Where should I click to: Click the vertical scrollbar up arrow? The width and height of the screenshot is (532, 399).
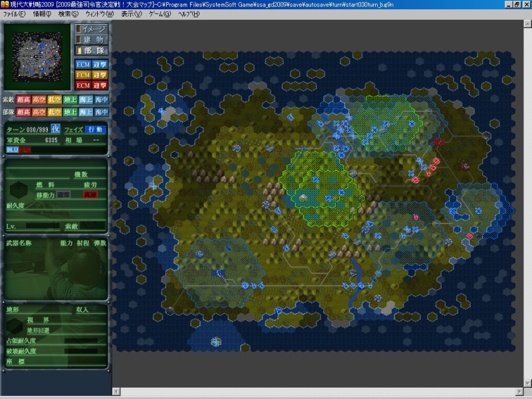pos(527,23)
